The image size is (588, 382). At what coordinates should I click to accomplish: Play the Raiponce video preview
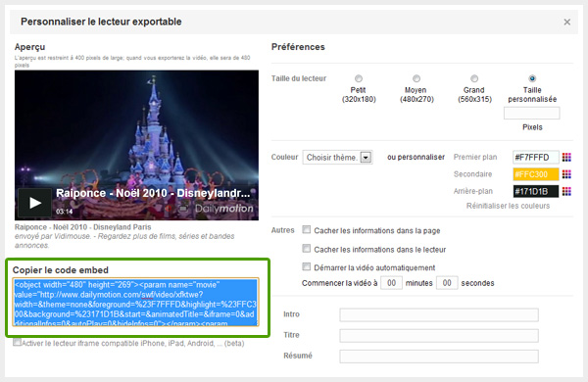click(35, 203)
